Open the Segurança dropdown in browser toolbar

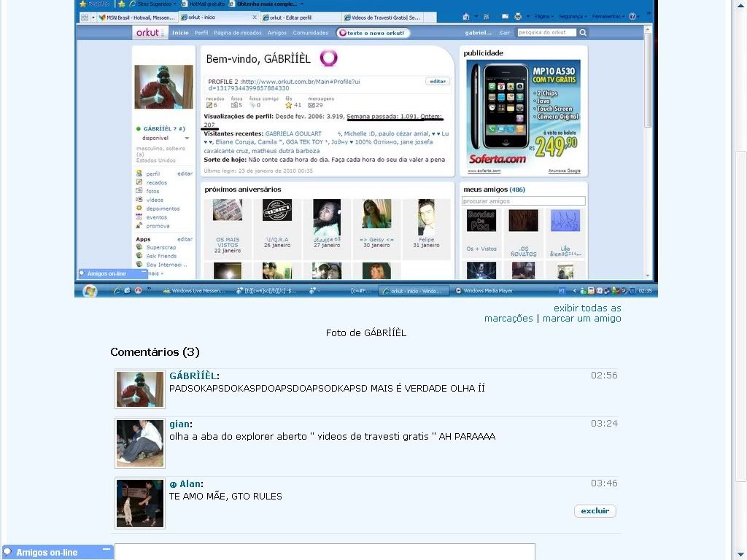(573, 17)
